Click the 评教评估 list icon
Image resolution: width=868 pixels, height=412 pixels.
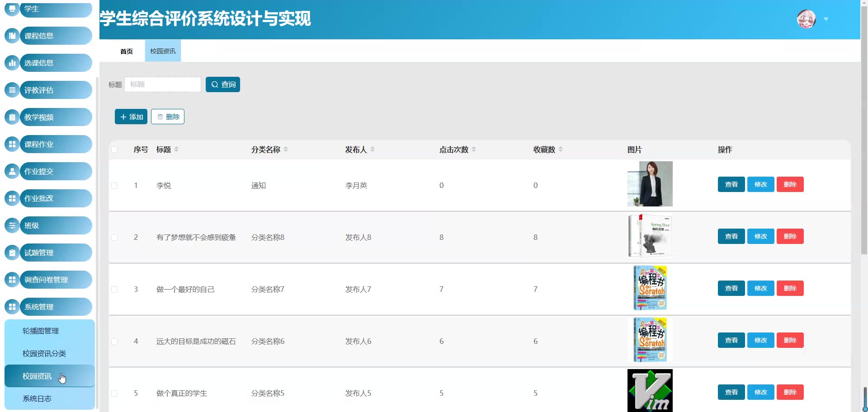pos(12,90)
